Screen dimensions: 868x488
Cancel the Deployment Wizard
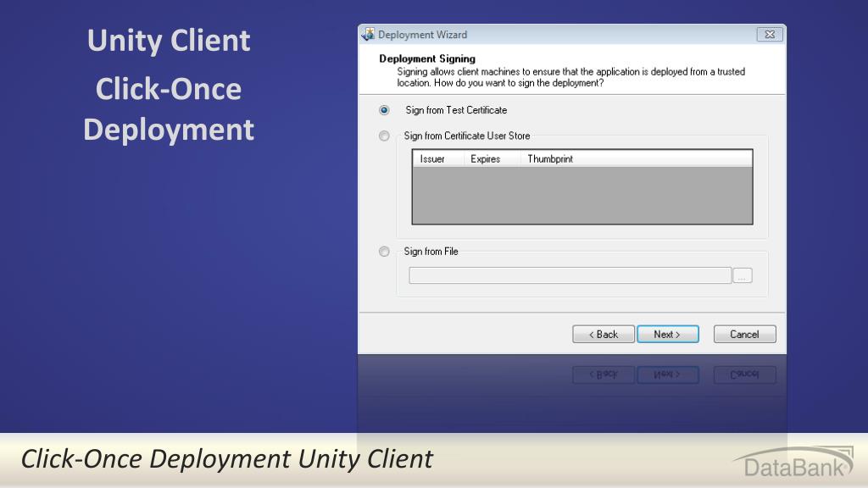[744, 334]
